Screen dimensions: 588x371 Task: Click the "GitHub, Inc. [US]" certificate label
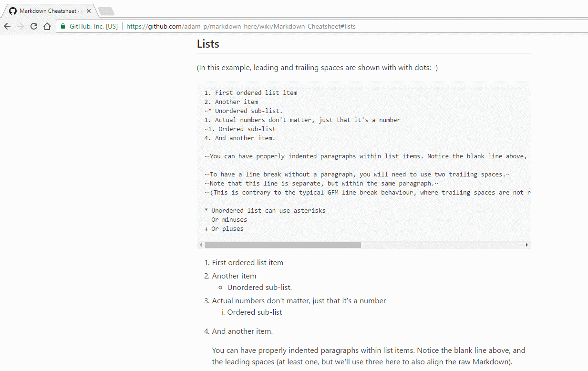click(93, 27)
